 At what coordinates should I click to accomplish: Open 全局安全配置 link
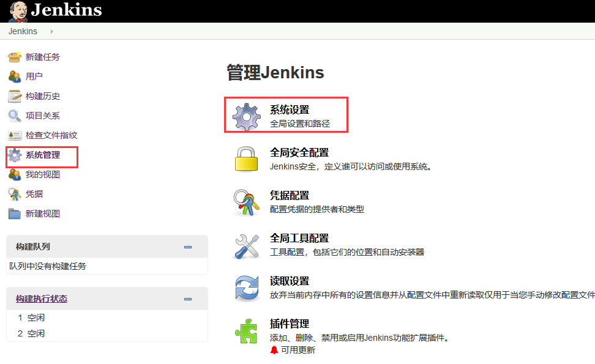299,153
